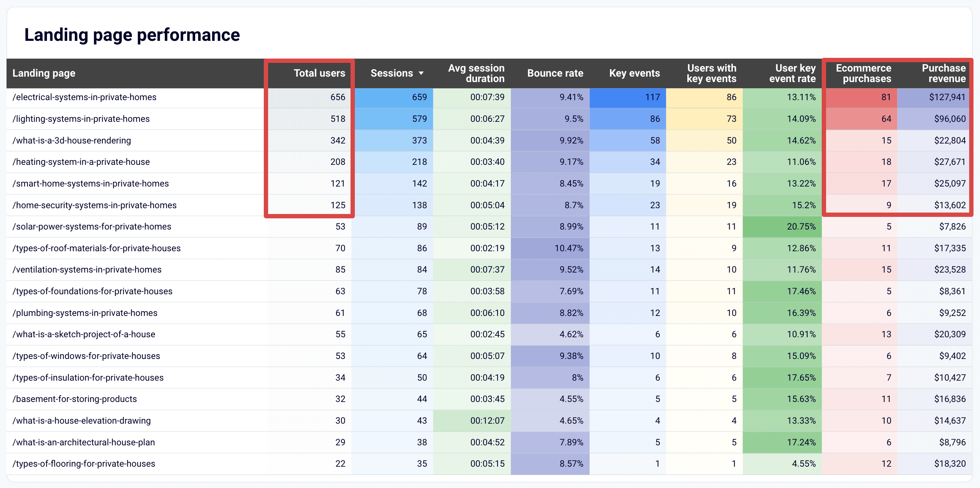Select /smart-home-systems-in-private-homes page
The height and width of the screenshot is (488, 980).
click(x=91, y=184)
